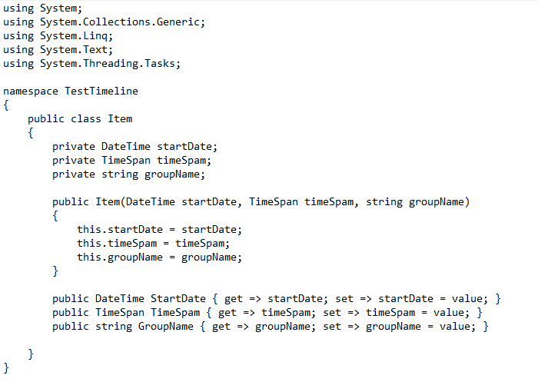The width and height of the screenshot is (538, 392).
Task: Click the first 'using System;' line
Action: [42, 8]
